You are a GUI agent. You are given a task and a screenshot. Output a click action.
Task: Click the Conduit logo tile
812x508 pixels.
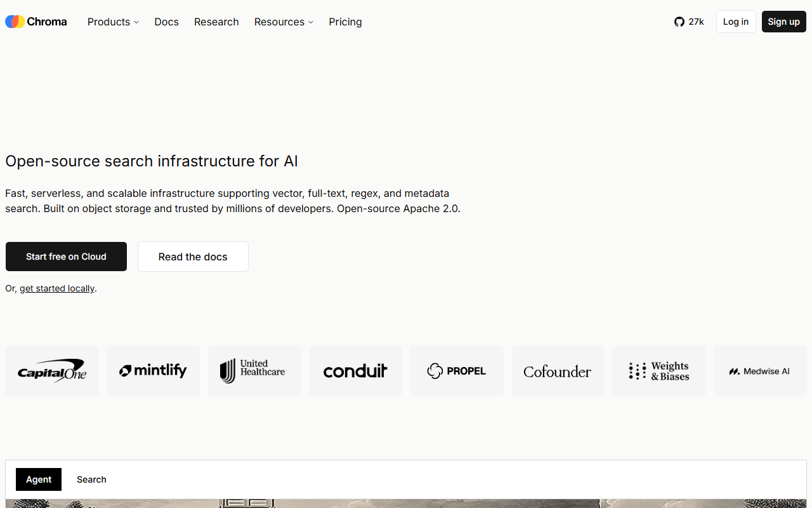(355, 371)
